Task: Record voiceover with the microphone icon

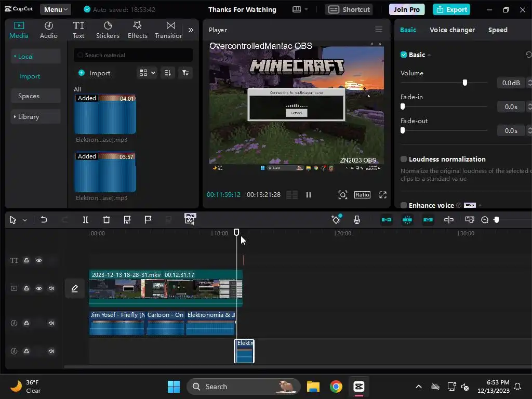Action: (x=357, y=220)
